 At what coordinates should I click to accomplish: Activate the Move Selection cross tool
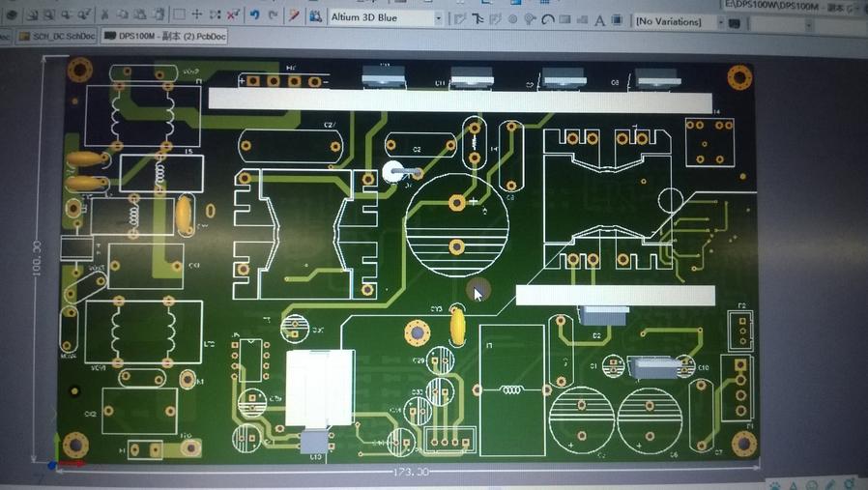[197, 16]
